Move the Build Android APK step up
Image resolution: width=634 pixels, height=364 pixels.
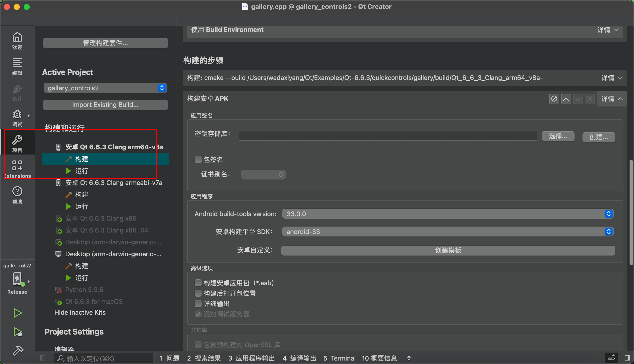tap(566, 99)
